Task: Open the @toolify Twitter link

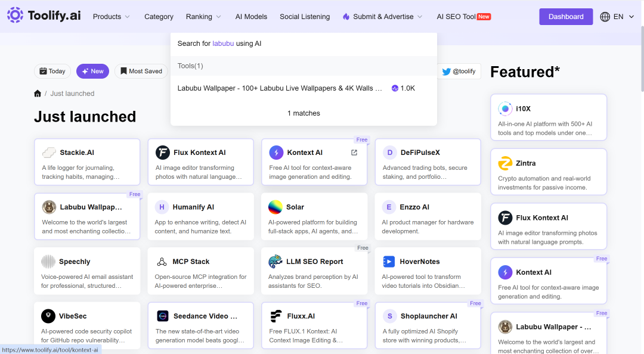Action: tap(459, 71)
